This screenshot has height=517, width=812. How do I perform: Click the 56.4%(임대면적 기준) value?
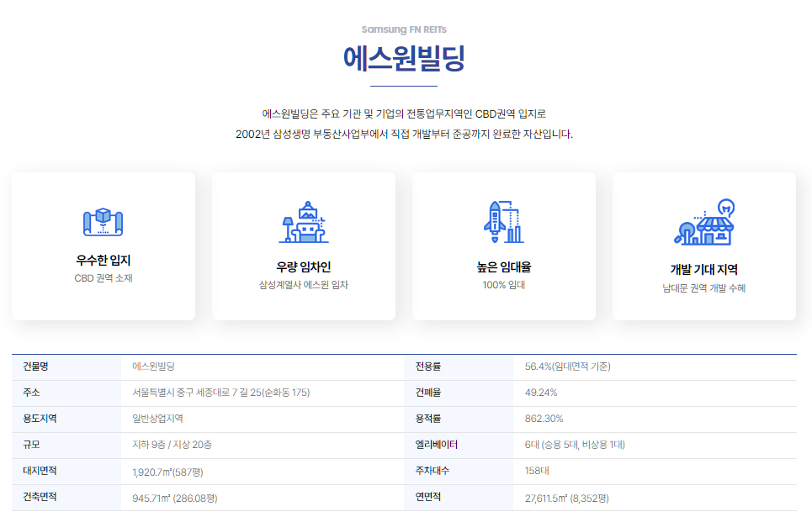click(x=568, y=367)
